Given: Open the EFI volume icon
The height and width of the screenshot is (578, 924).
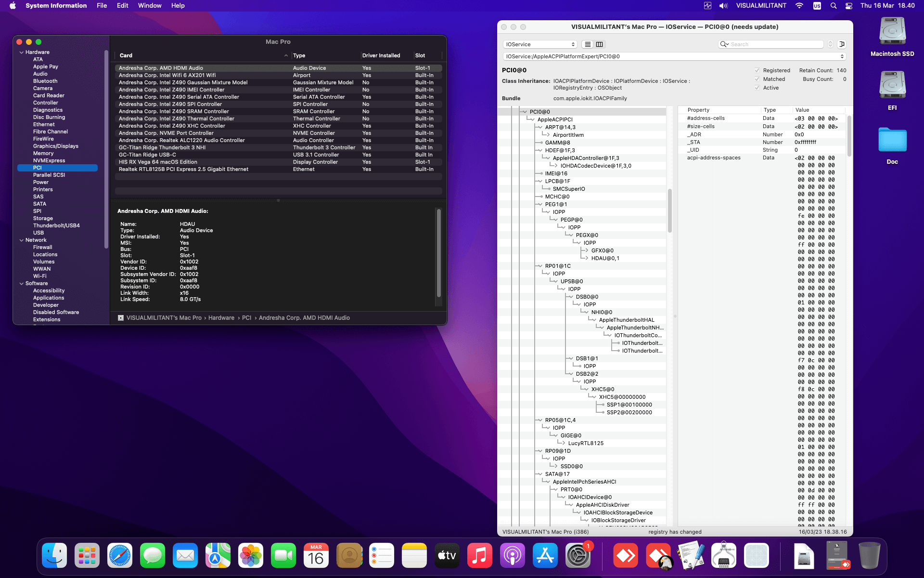Looking at the screenshot, I should pyautogui.click(x=892, y=85).
